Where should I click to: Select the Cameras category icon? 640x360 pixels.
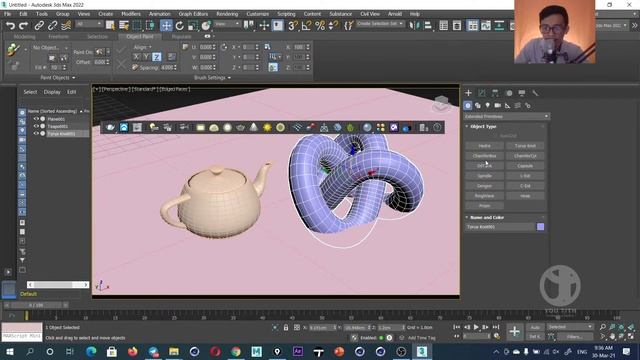click(498, 105)
